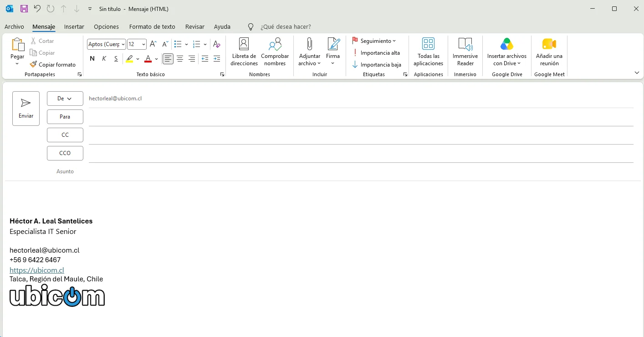644x337 pixels.
Task: Switch to the Opciones tab
Action: [106, 27]
